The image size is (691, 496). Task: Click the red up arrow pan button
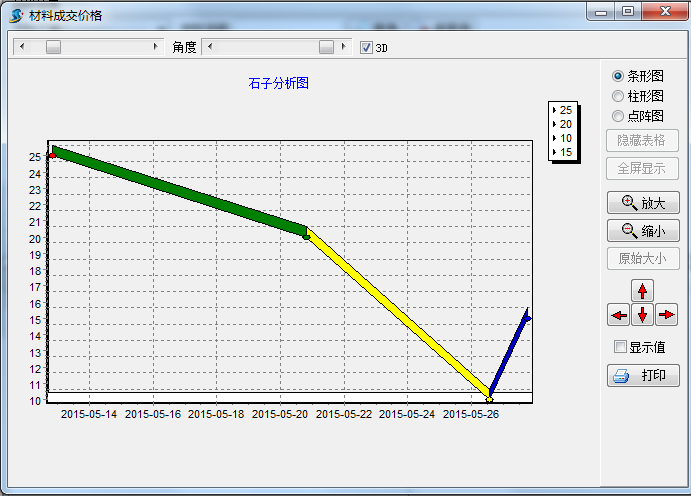[642, 291]
